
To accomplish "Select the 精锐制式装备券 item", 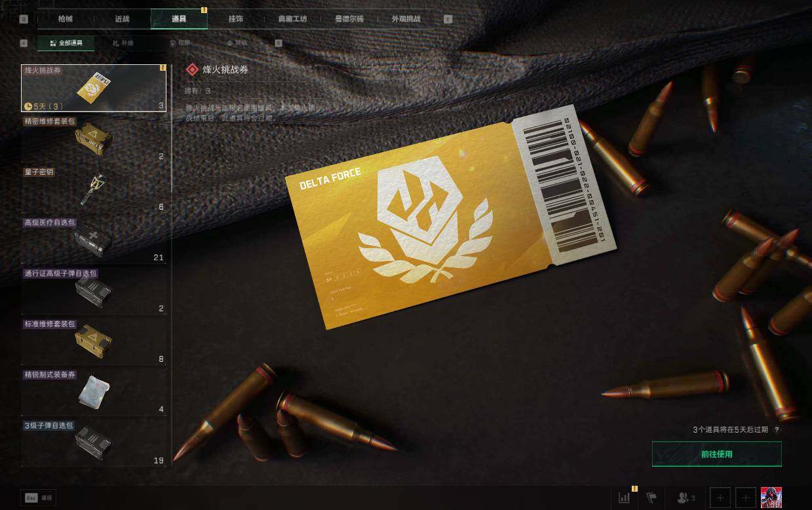I will 94,392.
